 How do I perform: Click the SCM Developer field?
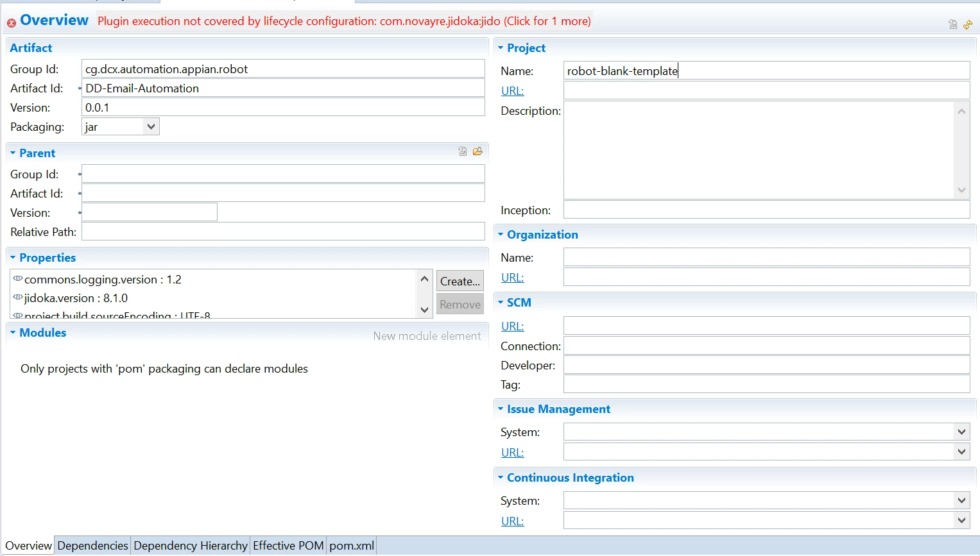click(766, 365)
